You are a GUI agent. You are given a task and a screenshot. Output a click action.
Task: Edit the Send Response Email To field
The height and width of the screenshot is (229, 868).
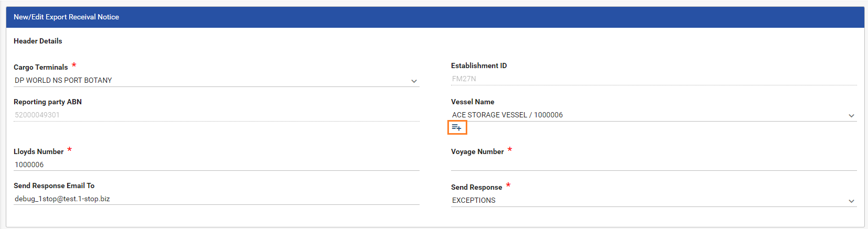pos(216,199)
